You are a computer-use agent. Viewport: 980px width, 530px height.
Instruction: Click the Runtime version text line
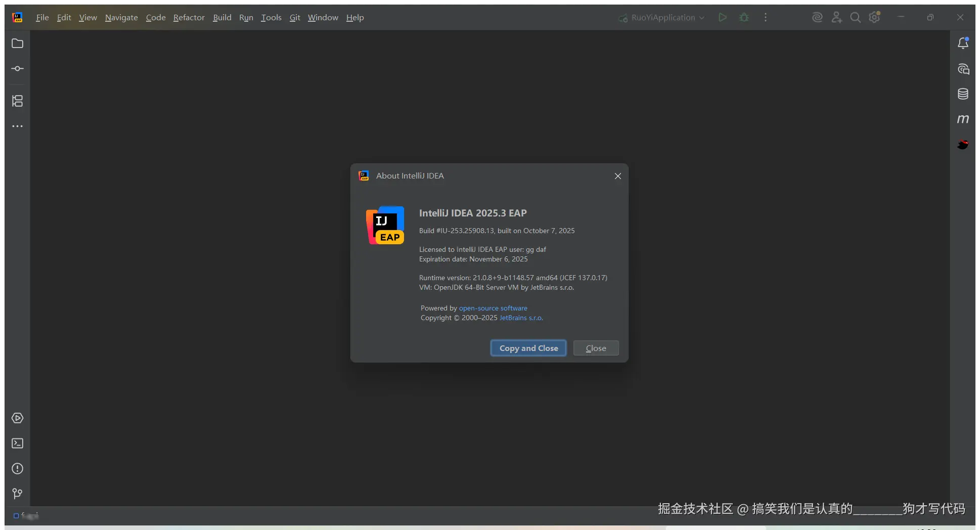click(x=513, y=278)
